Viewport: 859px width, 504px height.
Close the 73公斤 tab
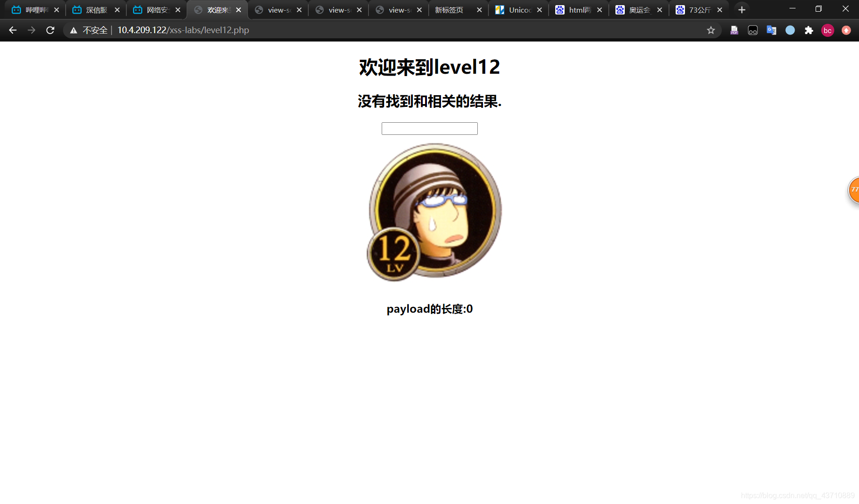pos(720,9)
